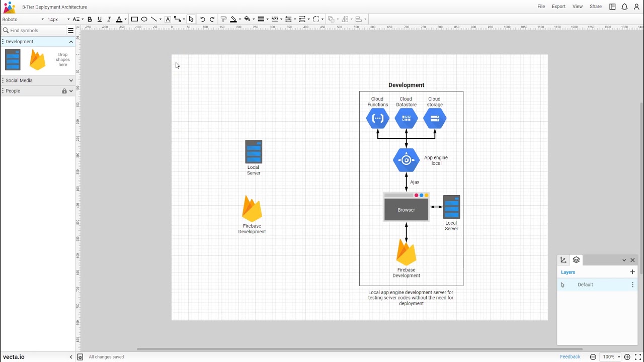Toggle bold text formatting
Viewport: 644px width, 362px height.
[90, 19]
